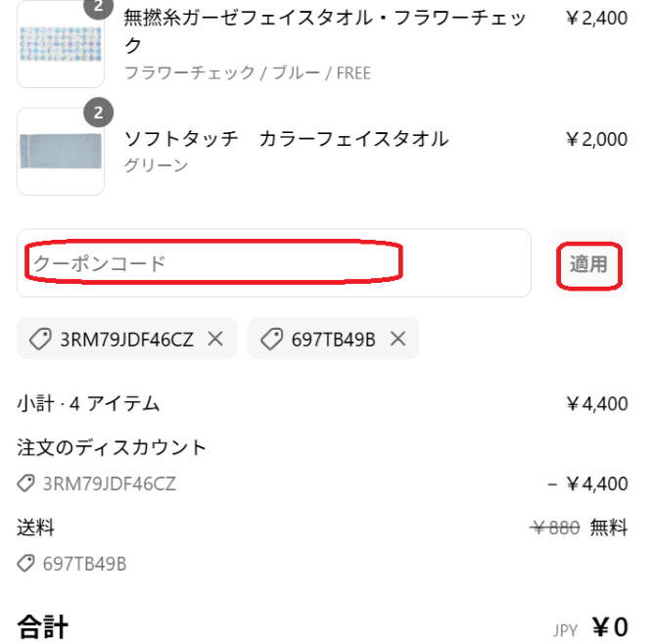
Task: Click the 送料 shipping 無料 label
Action: pos(608,528)
